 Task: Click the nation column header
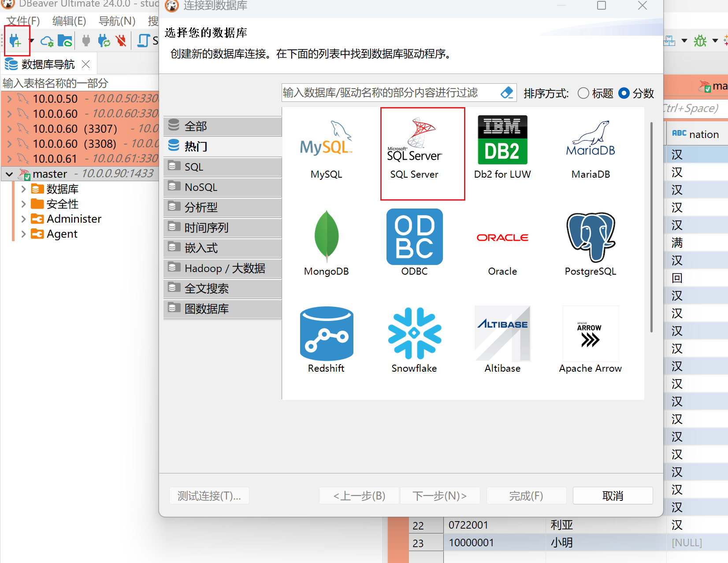click(x=696, y=134)
